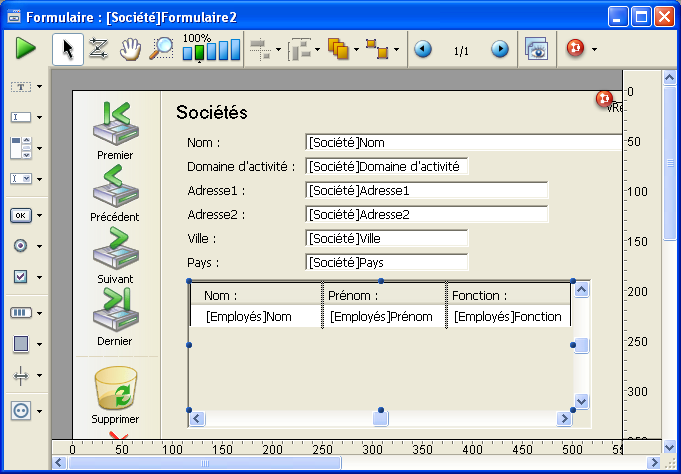This screenshot has height=474, width=681.
Task: Pick the OK button object tool
Action: (21, 215)
